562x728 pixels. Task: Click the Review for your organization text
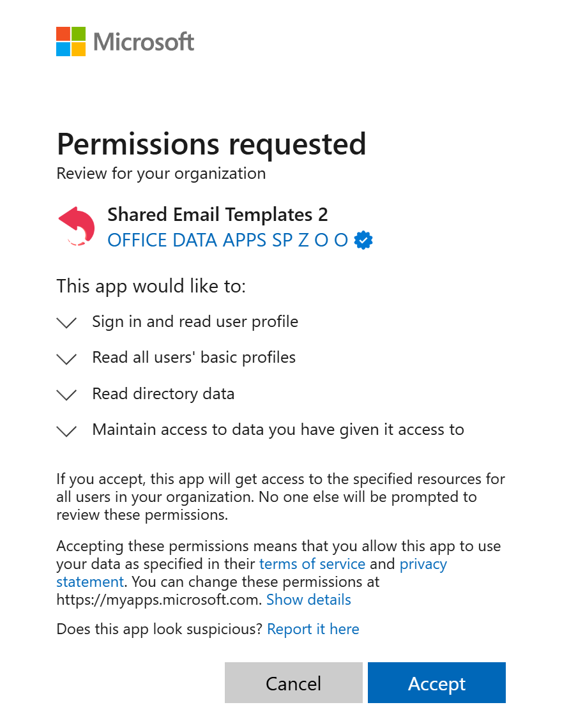tap(162, 173)
